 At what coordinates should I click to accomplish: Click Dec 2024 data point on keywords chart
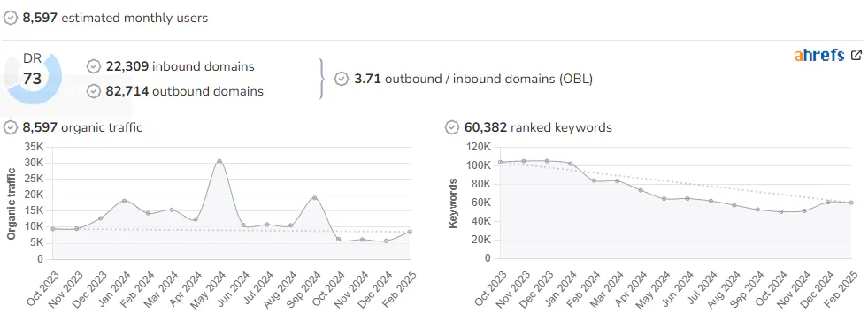pos(827,202)
